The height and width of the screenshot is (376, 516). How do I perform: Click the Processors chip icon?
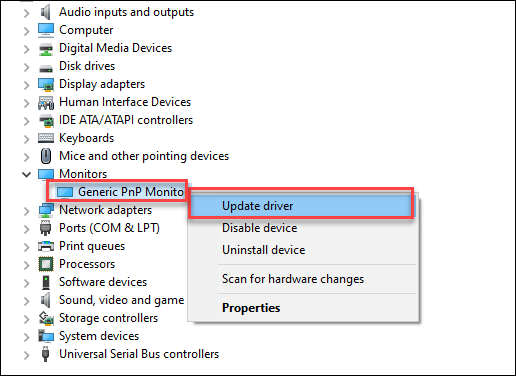pyautogui.click(x=46, y=264)
